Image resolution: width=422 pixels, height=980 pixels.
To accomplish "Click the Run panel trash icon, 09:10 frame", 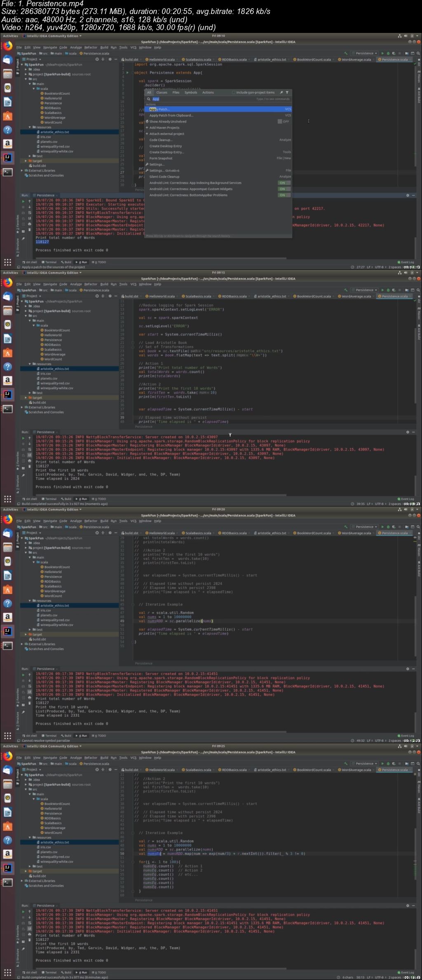I will click(x=30, y=230).
